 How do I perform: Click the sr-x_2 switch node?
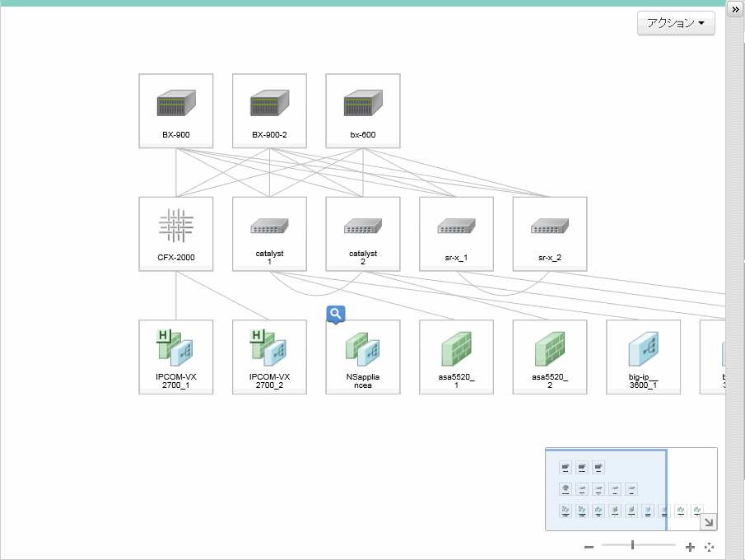click(x=550, y=234)
